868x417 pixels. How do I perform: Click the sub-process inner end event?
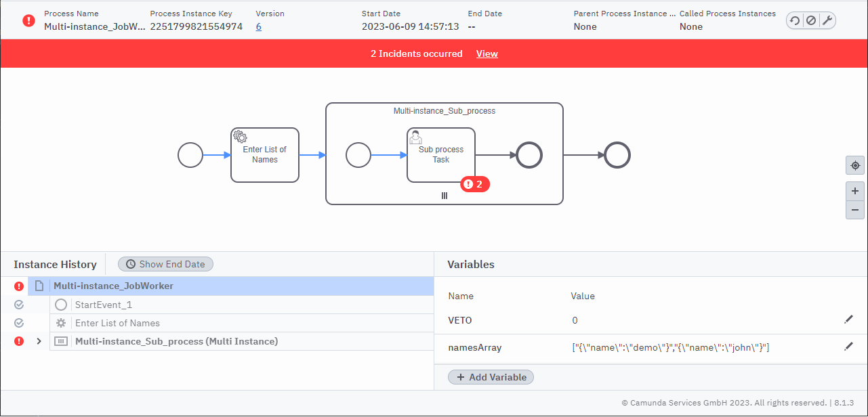[x=529, y=155]
